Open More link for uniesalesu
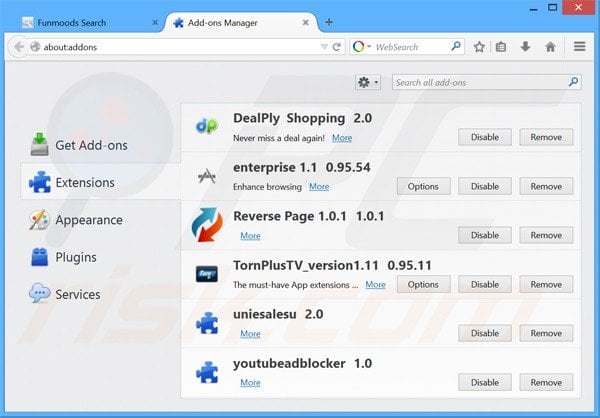This screenshot has height=418, width=600. pos(250,334)
